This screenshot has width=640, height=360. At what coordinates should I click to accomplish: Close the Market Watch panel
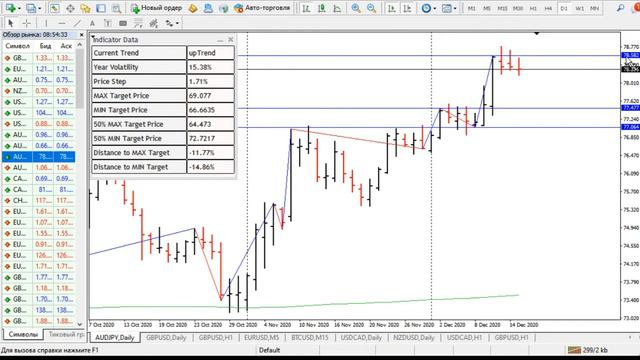point(81,35)
